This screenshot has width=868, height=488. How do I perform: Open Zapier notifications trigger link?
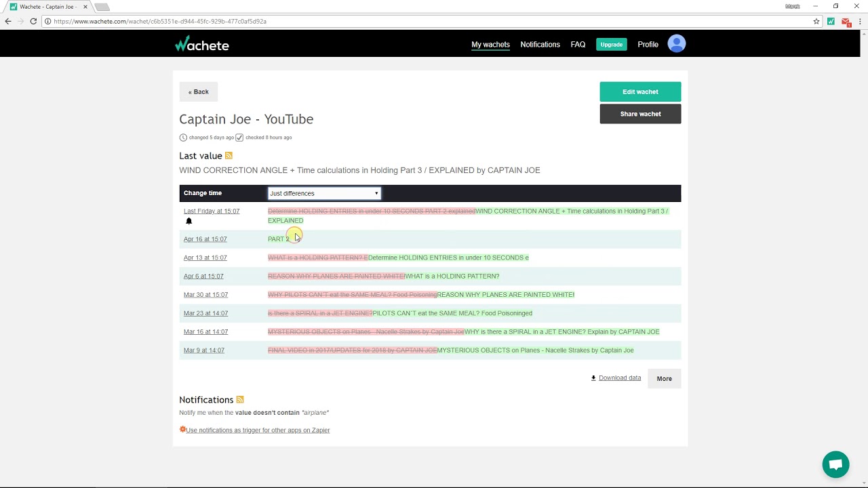click(258, 430)
